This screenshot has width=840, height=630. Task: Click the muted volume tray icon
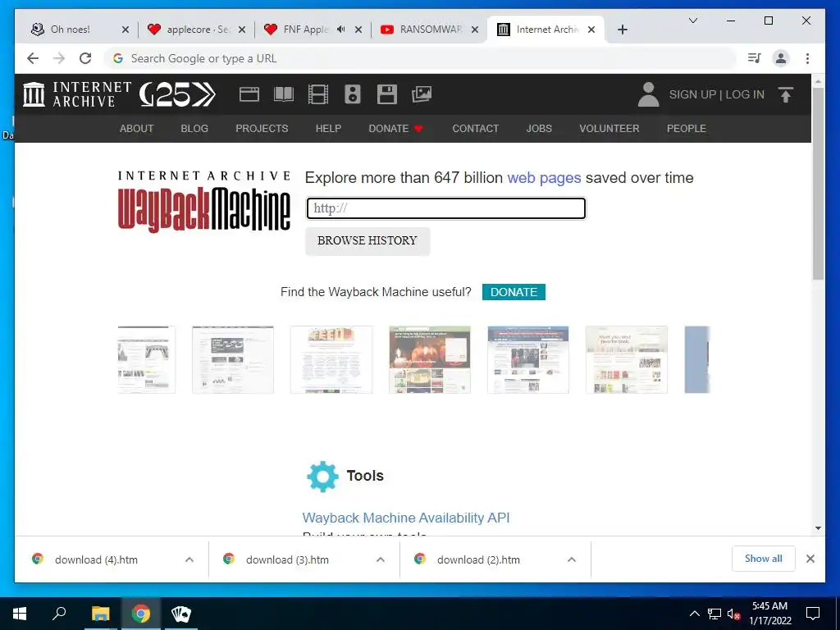coord(733,614)
